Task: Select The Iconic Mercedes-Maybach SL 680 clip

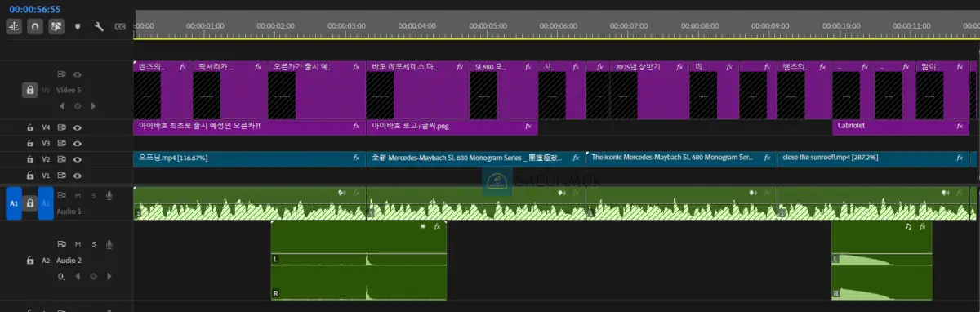Action: (681, 159)
